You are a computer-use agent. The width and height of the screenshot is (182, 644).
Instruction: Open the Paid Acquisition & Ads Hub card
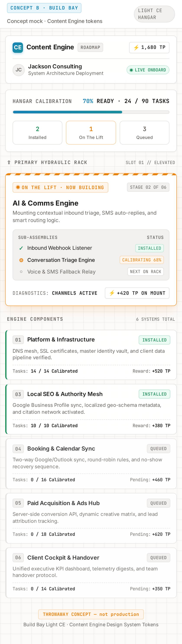(91, 518)
